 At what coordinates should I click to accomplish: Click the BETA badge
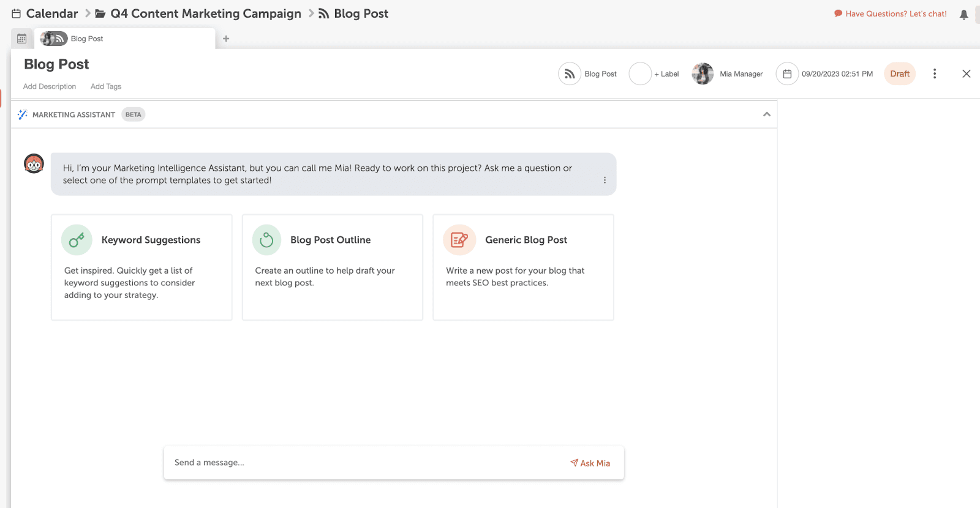tap(134, 114)
